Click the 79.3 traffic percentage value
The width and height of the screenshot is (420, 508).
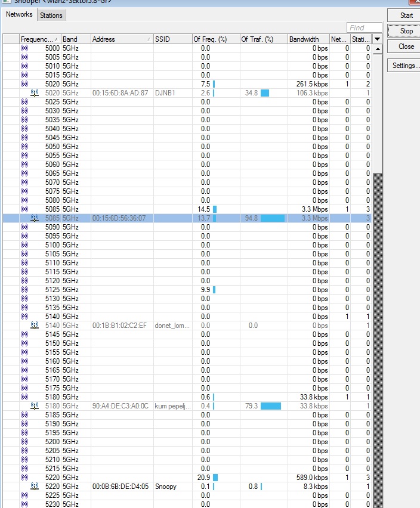[x=251, y=406]
